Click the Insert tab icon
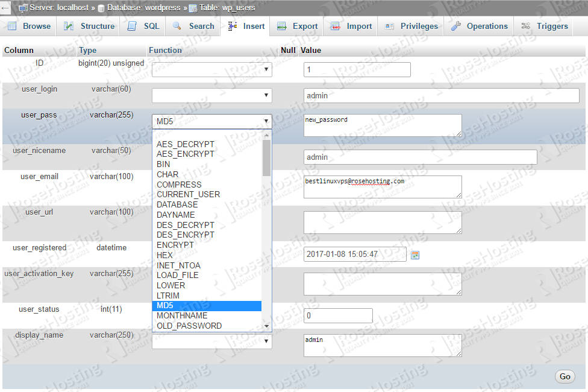 point(233,26)
